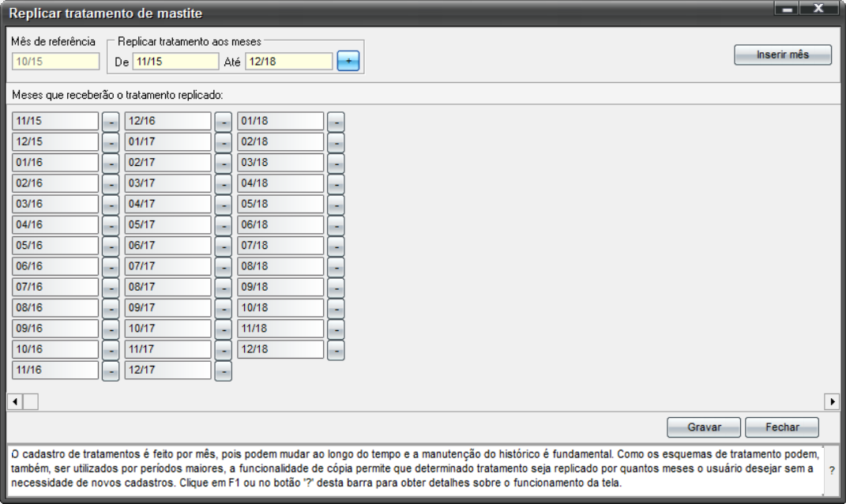Screen dimensions: 846x504
Task: Close the dialog using Fechar
Action: point(782,427)
